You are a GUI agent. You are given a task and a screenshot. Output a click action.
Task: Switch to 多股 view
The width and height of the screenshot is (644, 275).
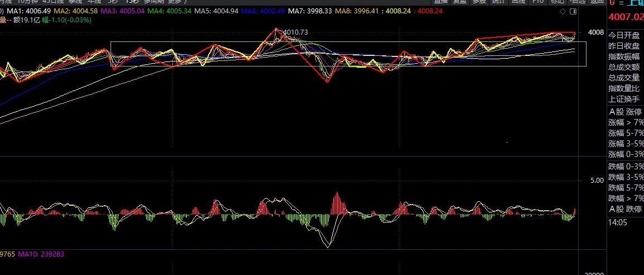pyautogui.click(x=479, y=2)
